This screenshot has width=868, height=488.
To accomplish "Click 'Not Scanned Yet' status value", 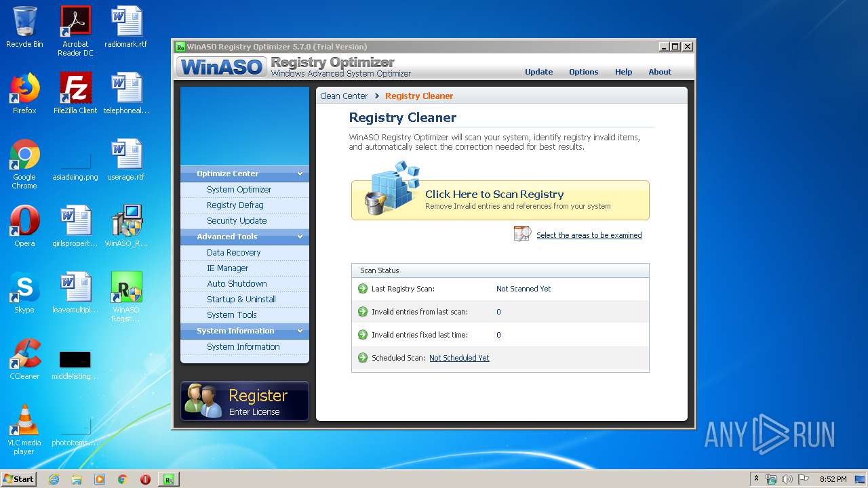I will [524, 289].
